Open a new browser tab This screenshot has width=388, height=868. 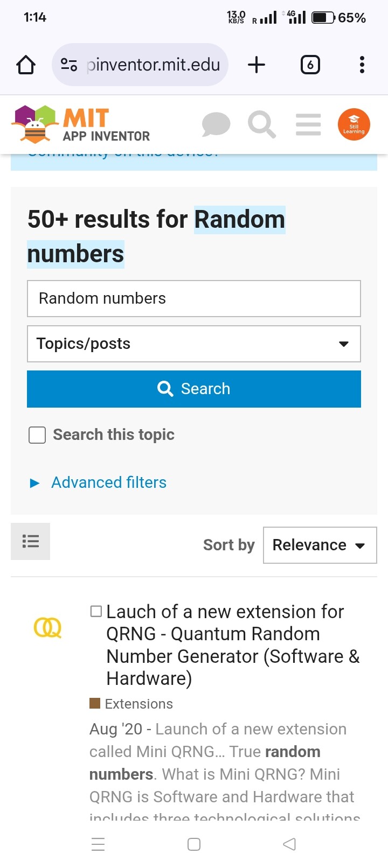click(257, 65)
